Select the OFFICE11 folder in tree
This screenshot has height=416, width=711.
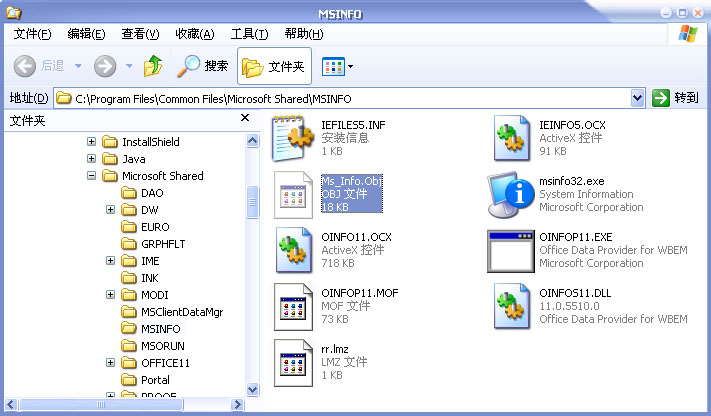coord(156,363)
